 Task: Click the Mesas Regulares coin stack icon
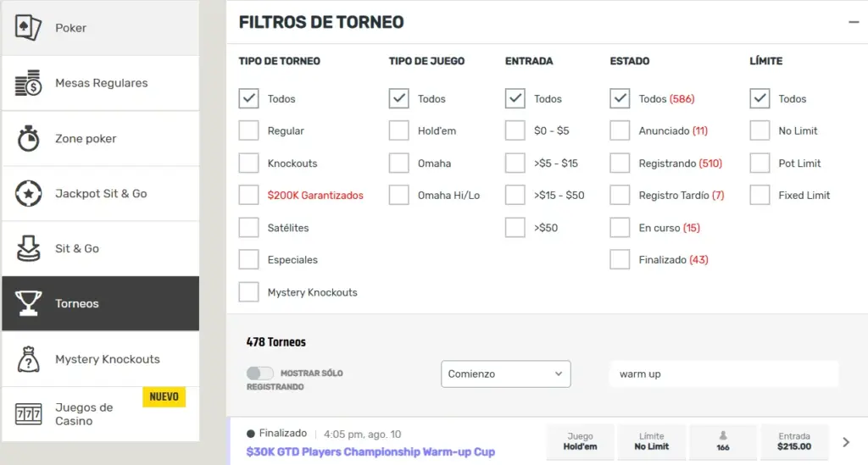click(x=28, y=83)
